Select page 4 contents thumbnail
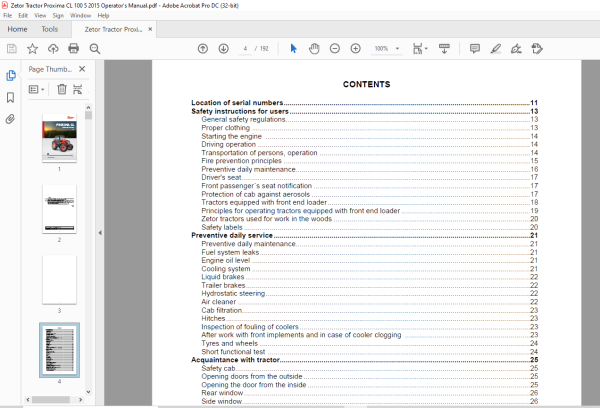This screenshot has width=600, height=408. point(59,350)
